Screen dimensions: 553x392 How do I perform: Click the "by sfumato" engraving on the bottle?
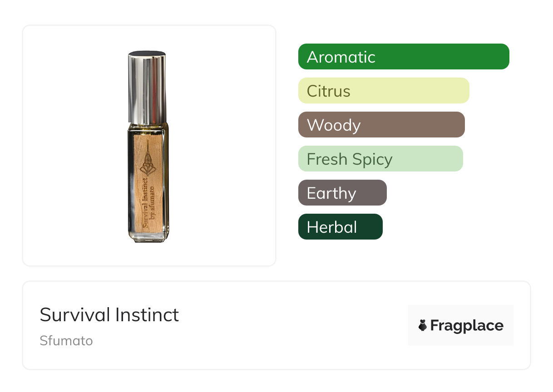coord(152,202)
